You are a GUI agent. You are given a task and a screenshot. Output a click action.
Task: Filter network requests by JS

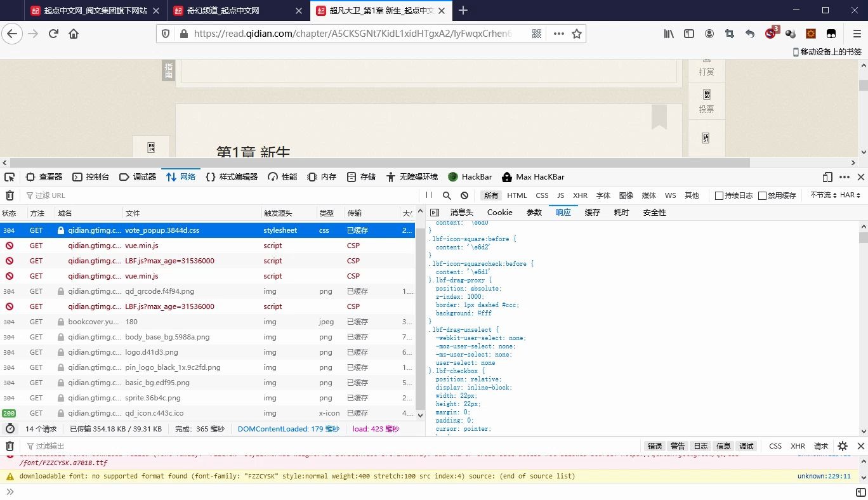point(560,195)
